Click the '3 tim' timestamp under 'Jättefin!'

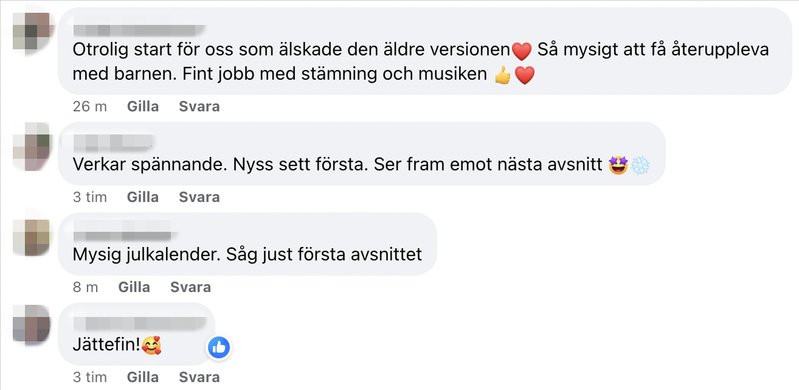point(90,377)
